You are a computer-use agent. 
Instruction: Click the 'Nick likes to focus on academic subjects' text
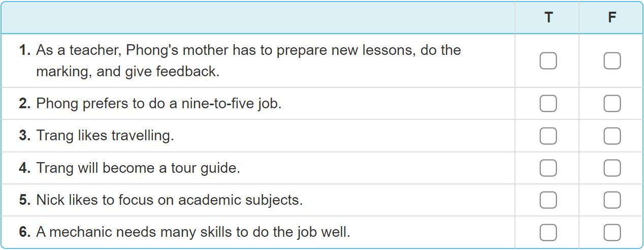click(169, 200)
